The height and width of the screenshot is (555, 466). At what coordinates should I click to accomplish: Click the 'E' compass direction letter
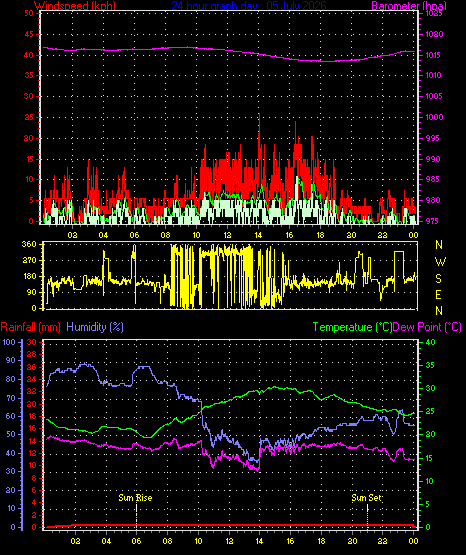point(438,295)
